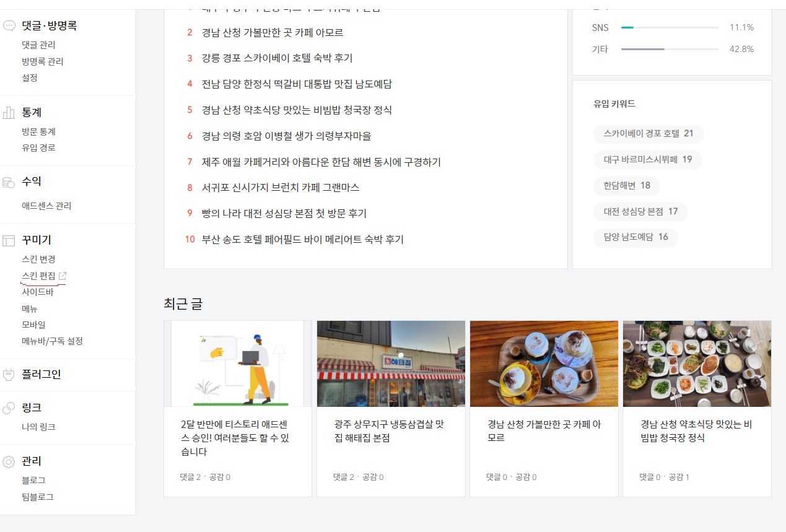The height and width of the screenshot is (532, 786).
Task: Open the 해태집 storefront photo thumbnail
Action: [391, 364]
